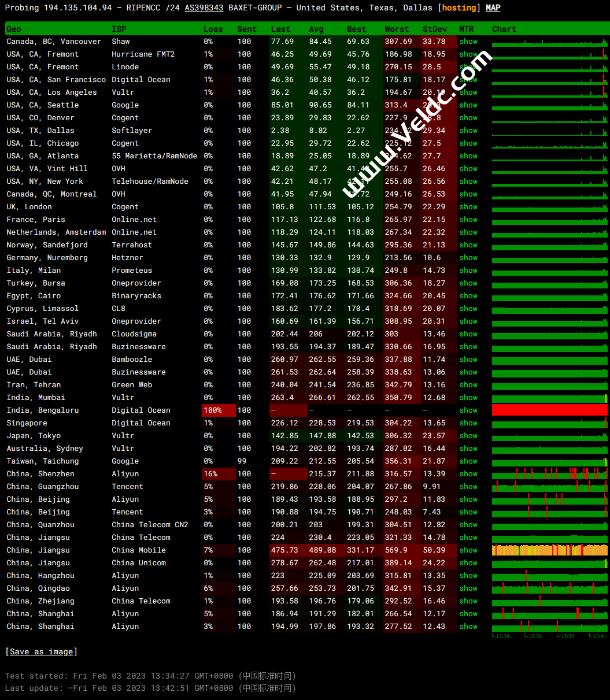This screenshot has height=700, width=610.
Task: Click the 16% loss cell for Shenzhen
Action: [219, 474]
